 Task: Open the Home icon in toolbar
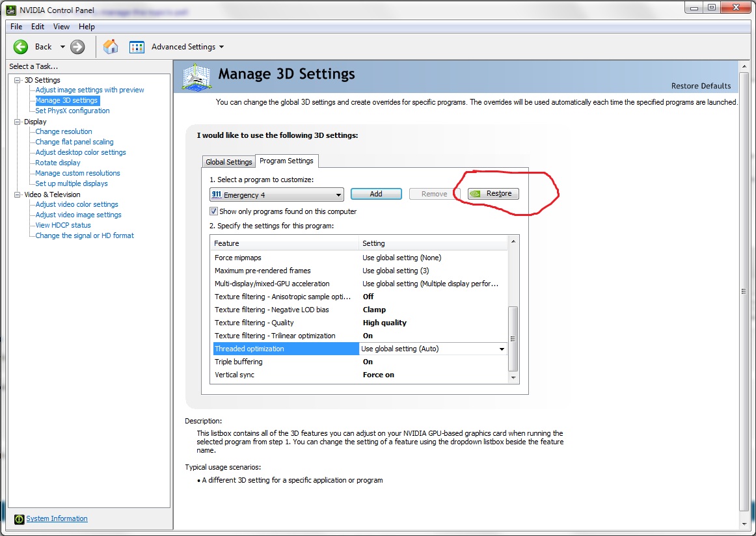111,47
